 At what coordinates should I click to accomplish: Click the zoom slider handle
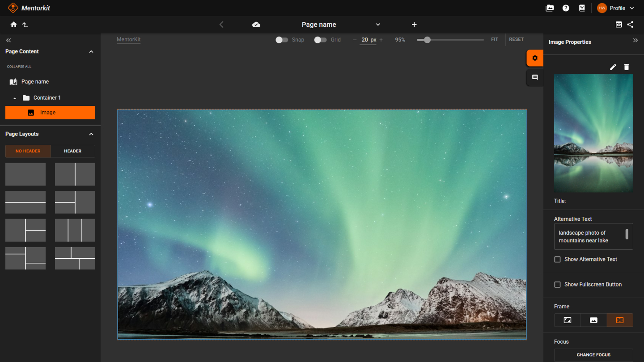click(x=427, y=40)
